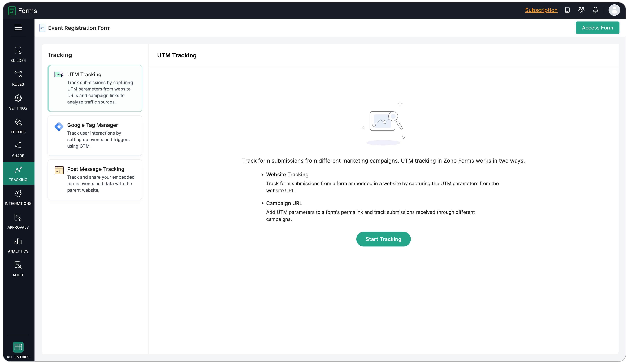Go to the Rules section
The width and height of the screenshot is (629, 364).
(18, 78)
